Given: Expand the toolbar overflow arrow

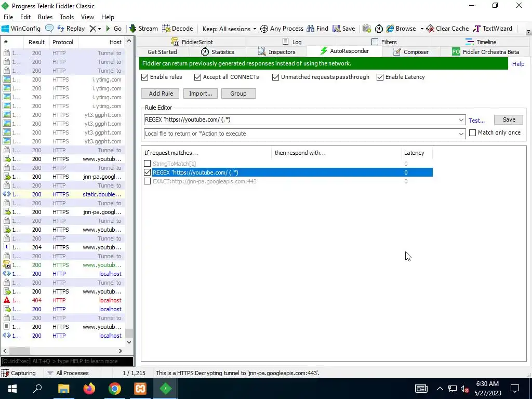Looking at the screenshot, I should click(x=528, y=32).
